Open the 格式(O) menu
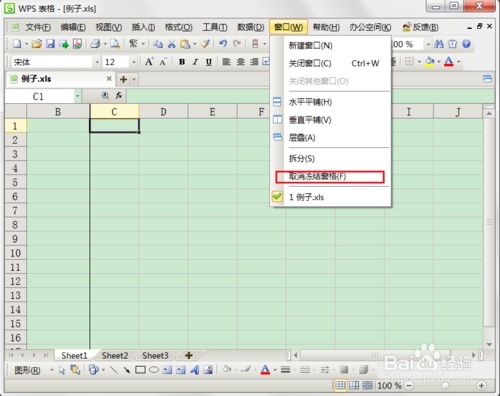 click(179, 27)
